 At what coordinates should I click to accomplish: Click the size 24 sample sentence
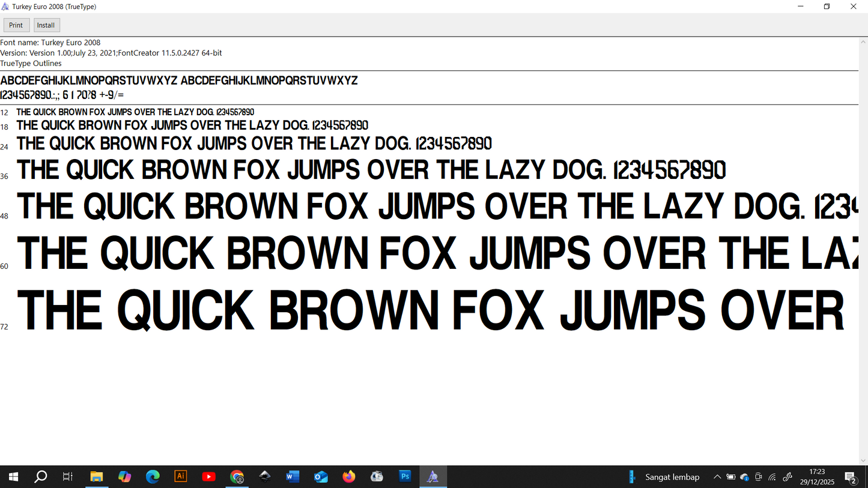point(254,143)
